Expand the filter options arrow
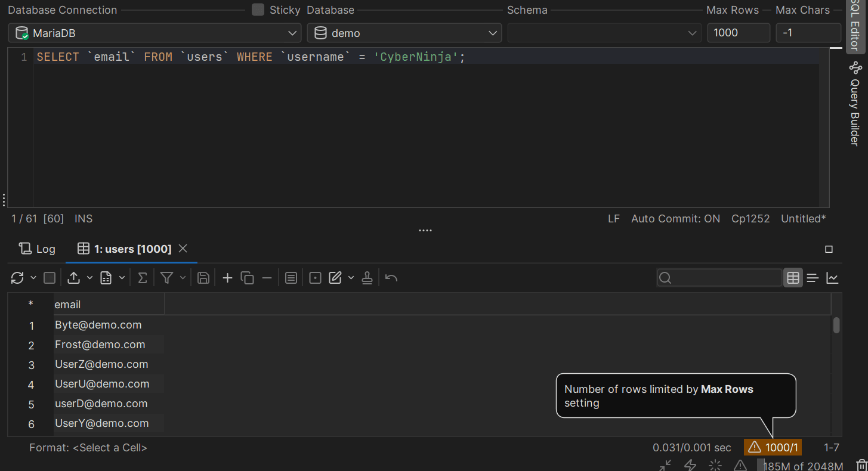The height and width of the screenshot is (471, 868). coord(183,278)
